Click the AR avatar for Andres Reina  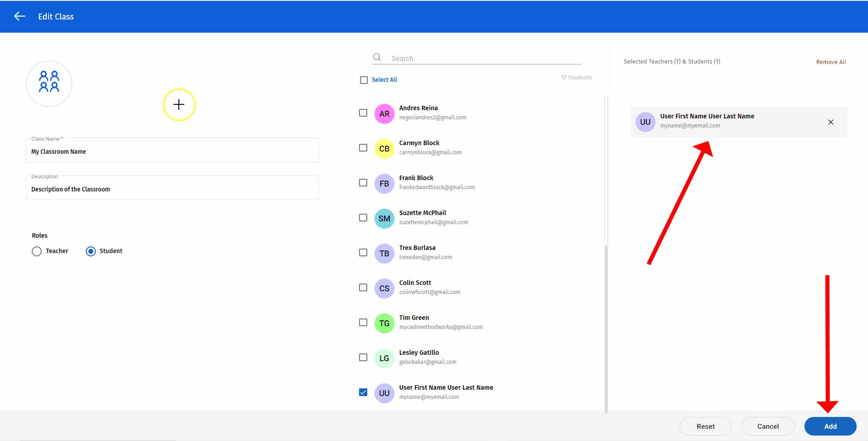pyautogui.click(x=384, y=113)
